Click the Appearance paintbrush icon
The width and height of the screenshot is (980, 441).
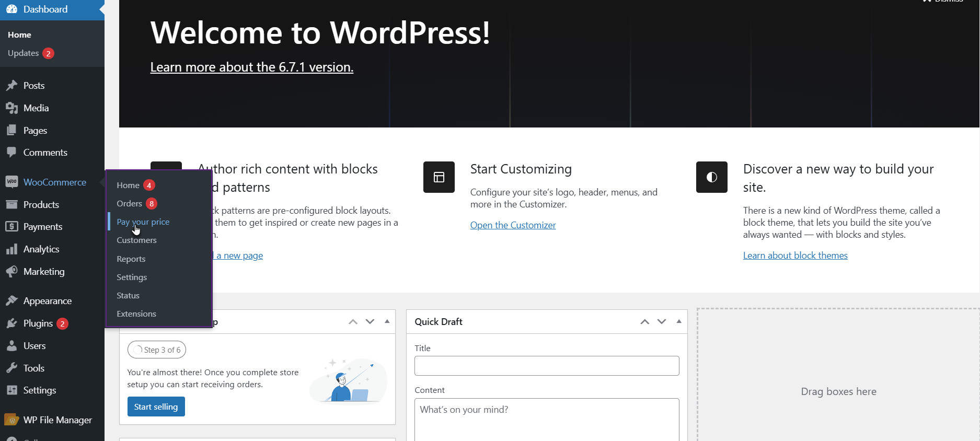point(11,301)
